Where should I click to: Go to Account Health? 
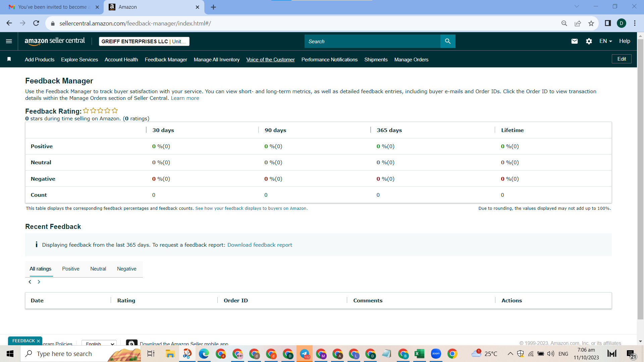click(121, 60)
